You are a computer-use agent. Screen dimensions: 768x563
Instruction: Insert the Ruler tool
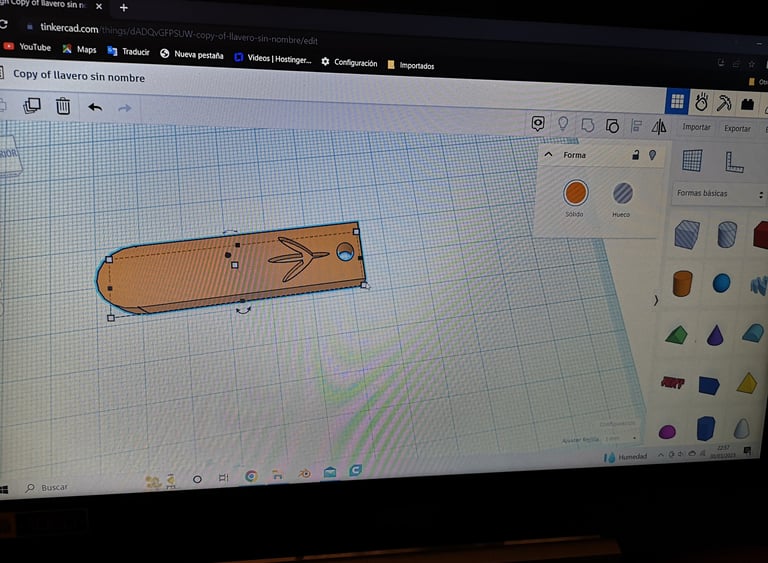coord(734,162)
